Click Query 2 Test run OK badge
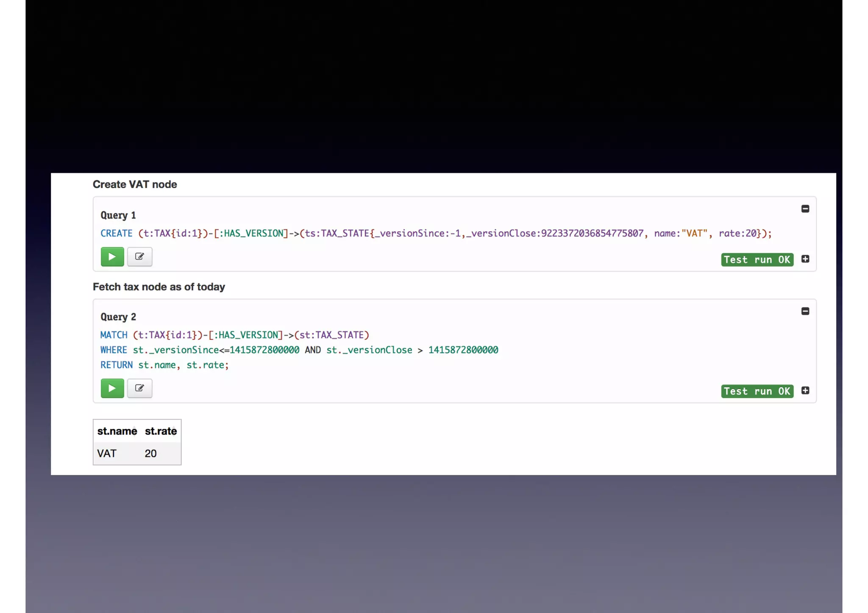Viewport: 868px width, 613px height. 757,391
